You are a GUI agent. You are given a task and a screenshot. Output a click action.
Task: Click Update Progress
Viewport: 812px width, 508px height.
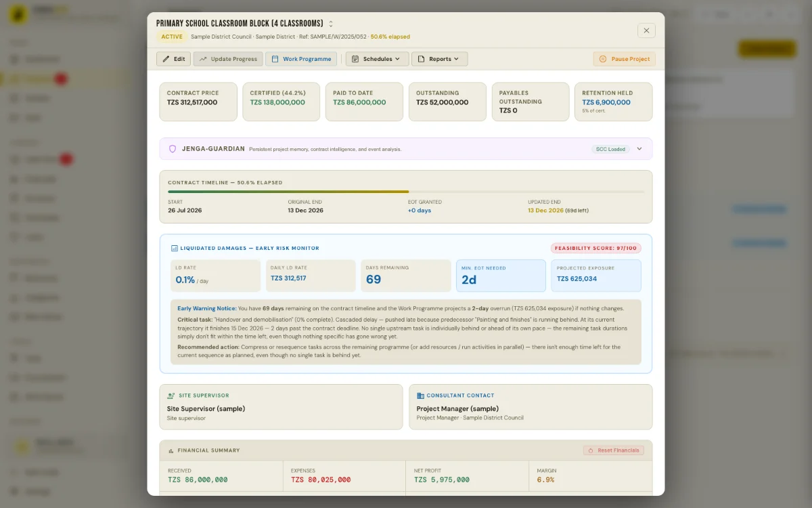[228, 59]
